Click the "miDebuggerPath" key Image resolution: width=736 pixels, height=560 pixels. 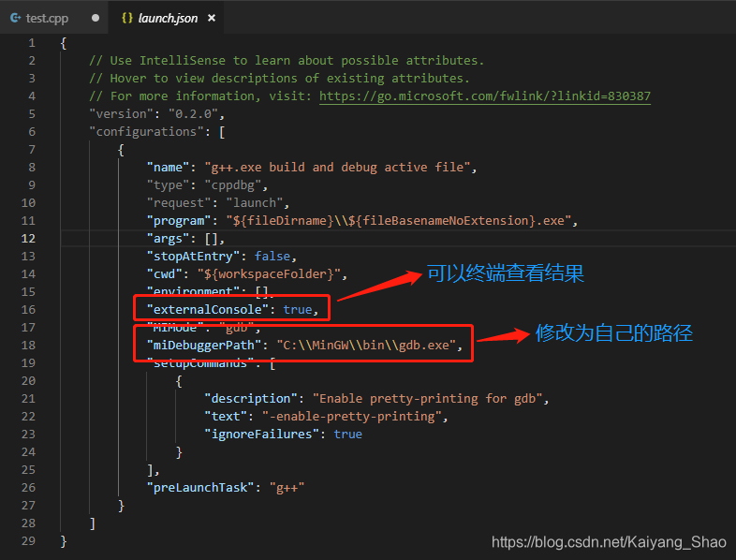coord(204,346)
